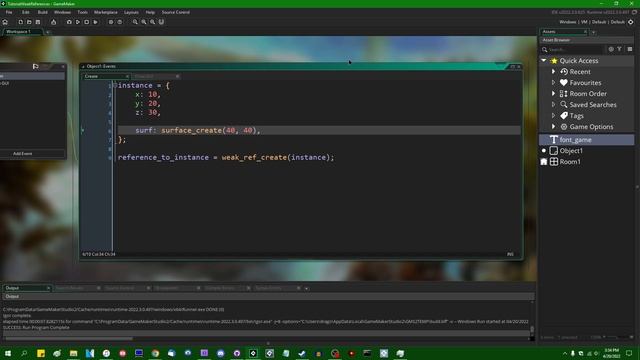Add a new workspace tab
Image resolution: width=640 pixels, height=360 pixels.
point(48,32)
